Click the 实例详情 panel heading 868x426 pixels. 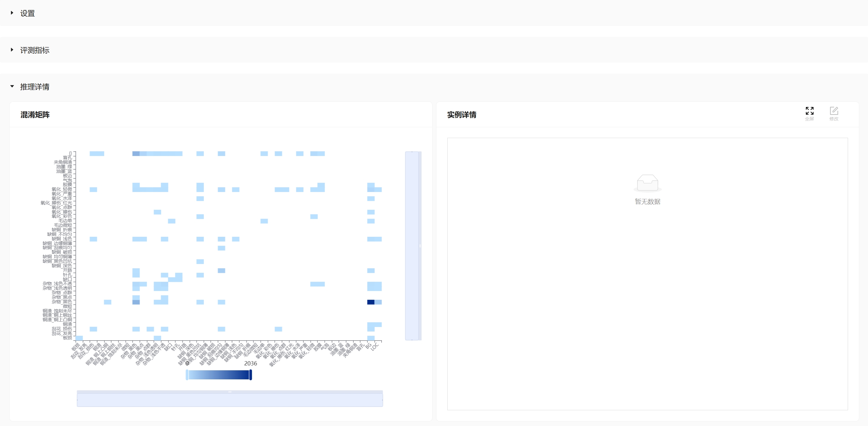coord(461,115)
